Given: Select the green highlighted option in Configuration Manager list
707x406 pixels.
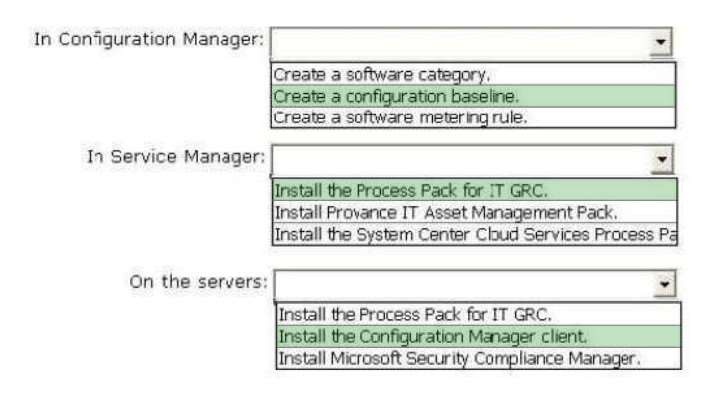Looking at the screenshot, I should [x=473, y=96].
